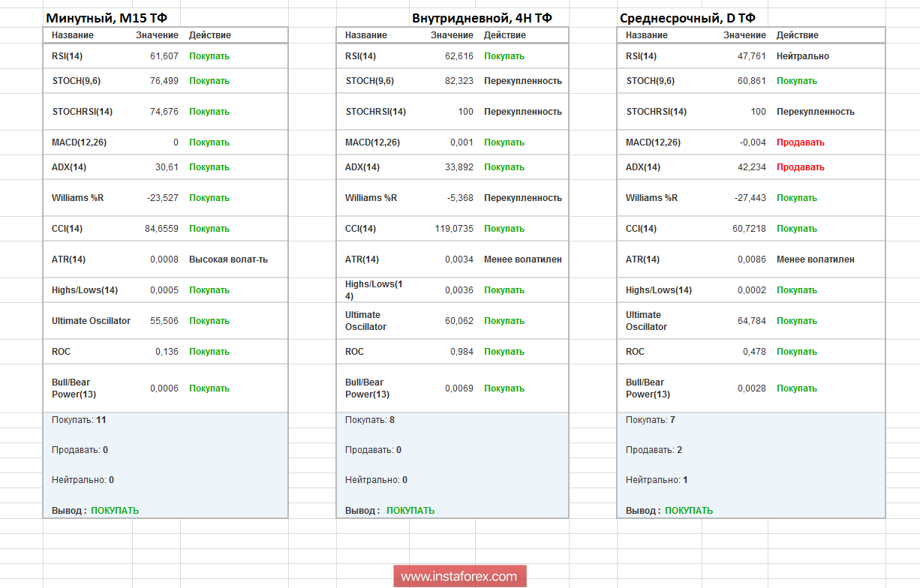Viewport: 920px width, 588px height.
Task: Select Ultimate Oscillator value 55,506 in M15 table
Action: click(x=164, y=321)
